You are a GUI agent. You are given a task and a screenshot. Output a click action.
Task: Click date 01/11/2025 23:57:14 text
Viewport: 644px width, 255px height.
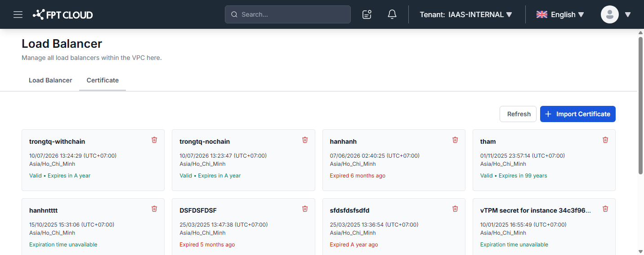523,156
